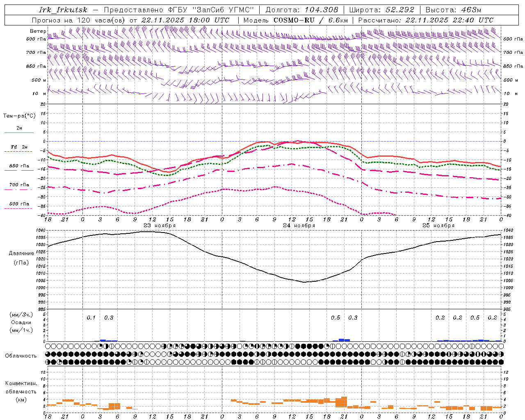Click the "0.1" precipitation amount value
525x420 pixels.
(91, 318)
